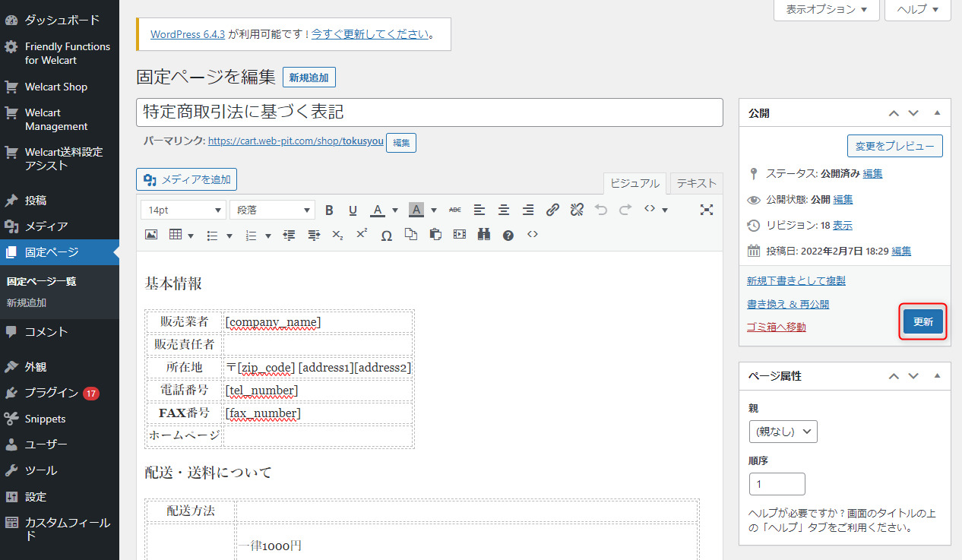
Task: Toggle bold formatting in the editor toolbar
Action: click(329, 210)
